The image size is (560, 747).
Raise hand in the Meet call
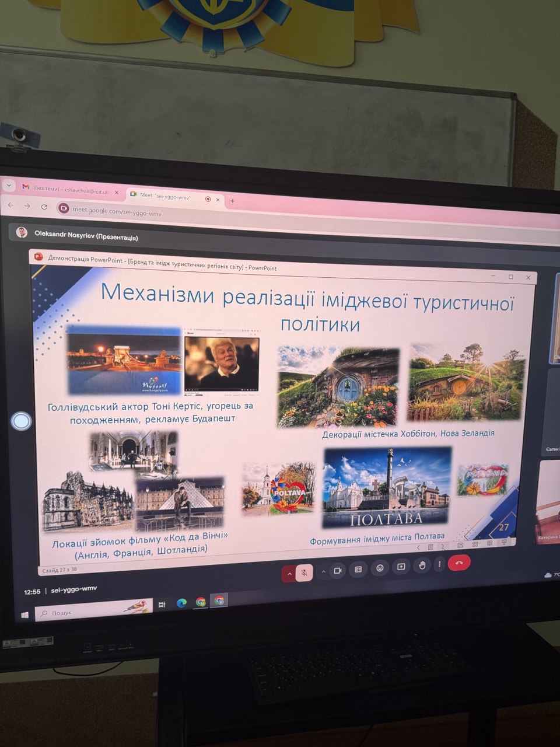[x=422, y=565]
